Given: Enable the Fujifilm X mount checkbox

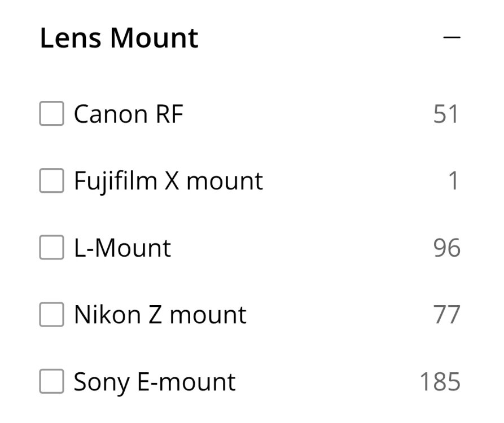Looking at the screenshot, I should coord(51,181).
